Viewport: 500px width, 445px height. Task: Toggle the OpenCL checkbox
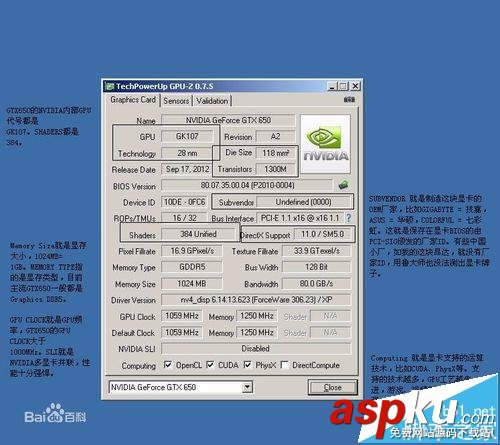[168, 365]
